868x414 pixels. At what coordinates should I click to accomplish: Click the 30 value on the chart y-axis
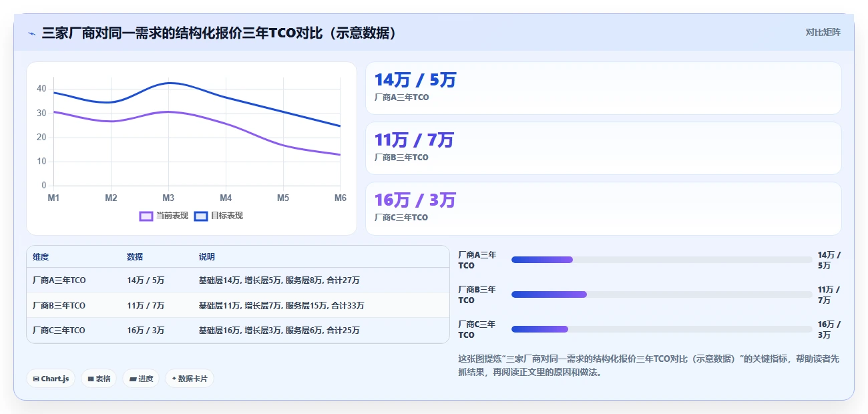(41, 114)
